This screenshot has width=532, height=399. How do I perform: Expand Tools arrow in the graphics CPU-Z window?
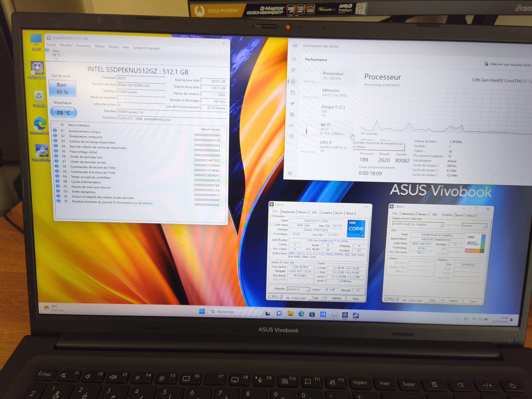(441, 300)
